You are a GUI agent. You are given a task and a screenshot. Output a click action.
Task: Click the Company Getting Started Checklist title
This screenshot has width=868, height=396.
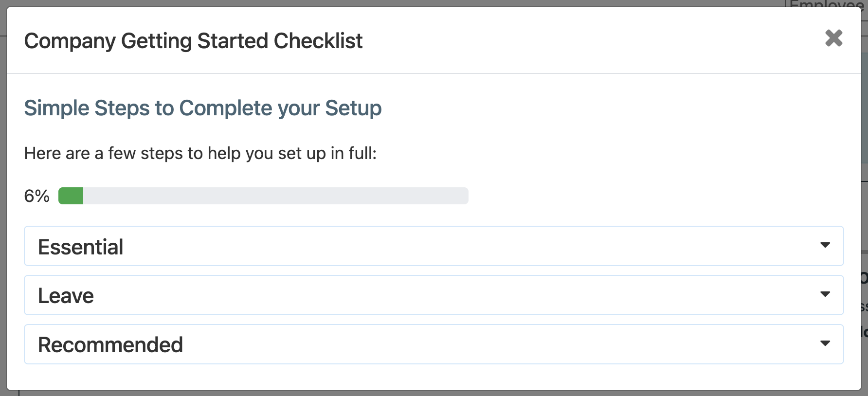coord(193,41)
